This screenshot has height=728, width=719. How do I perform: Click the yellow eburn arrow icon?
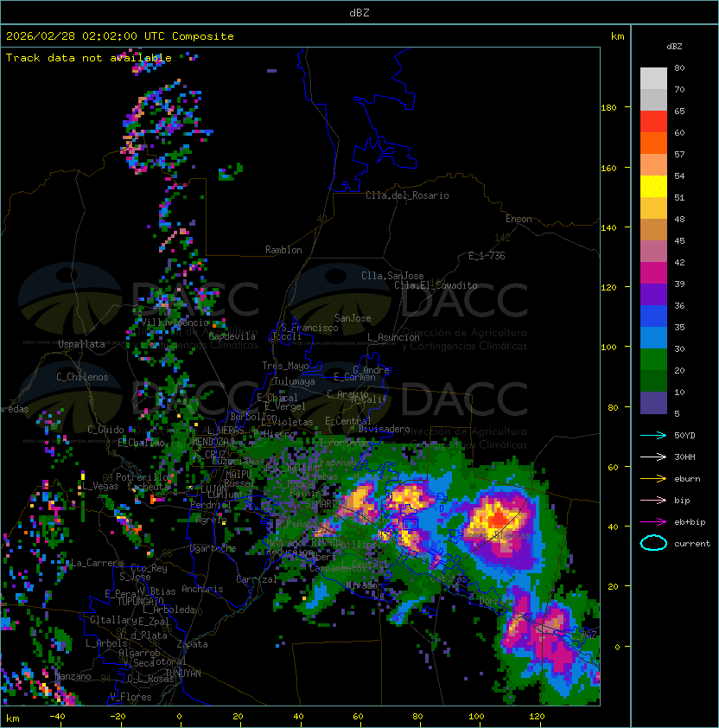click(x=653, y=479)
